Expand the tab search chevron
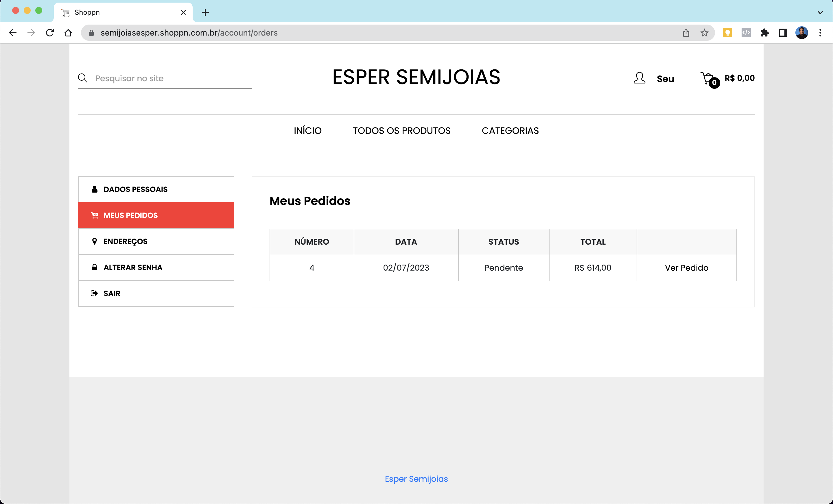 click(x=820, y=12)
